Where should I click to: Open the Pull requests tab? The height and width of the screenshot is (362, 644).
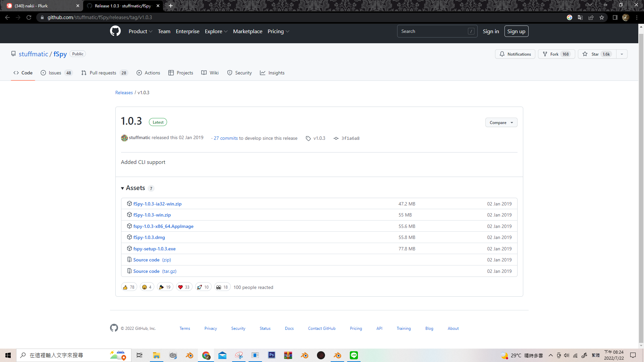(x=105, y=73)
